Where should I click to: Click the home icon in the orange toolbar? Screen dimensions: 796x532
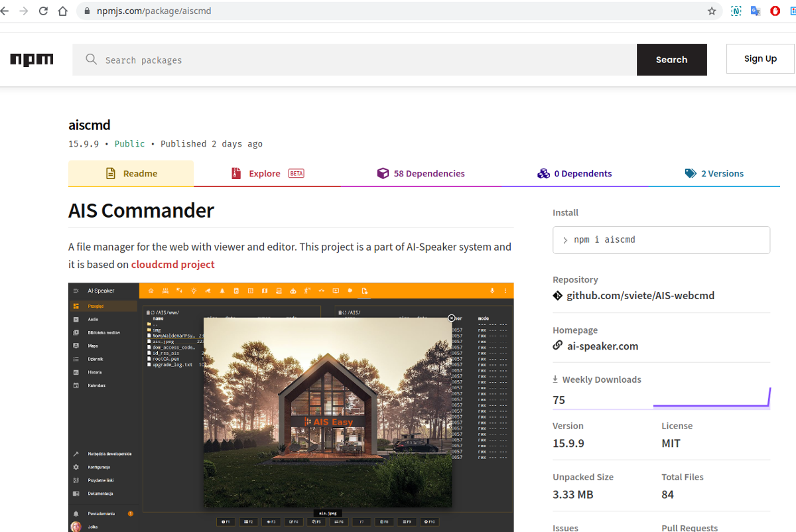point(151,291)
